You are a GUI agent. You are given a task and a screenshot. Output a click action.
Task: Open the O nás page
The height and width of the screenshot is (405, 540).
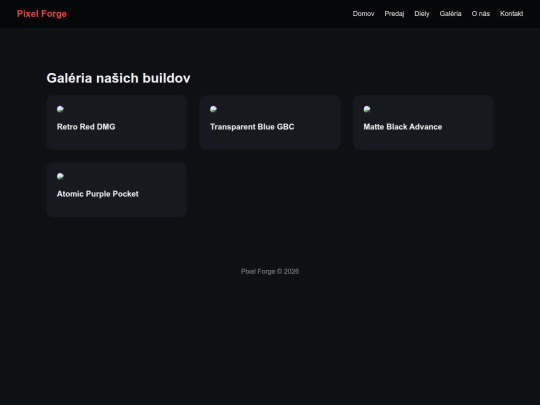click(x=481, y=14)
